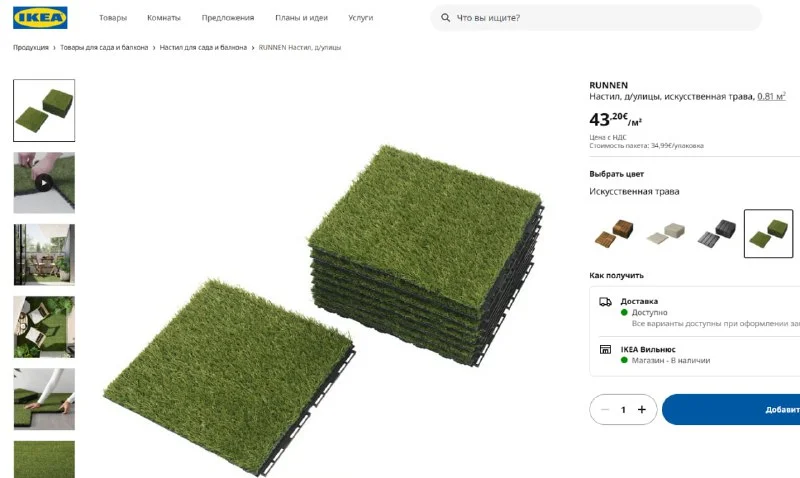Select the artificial grass color option
800x478 pixels.
tap(768, 234)
